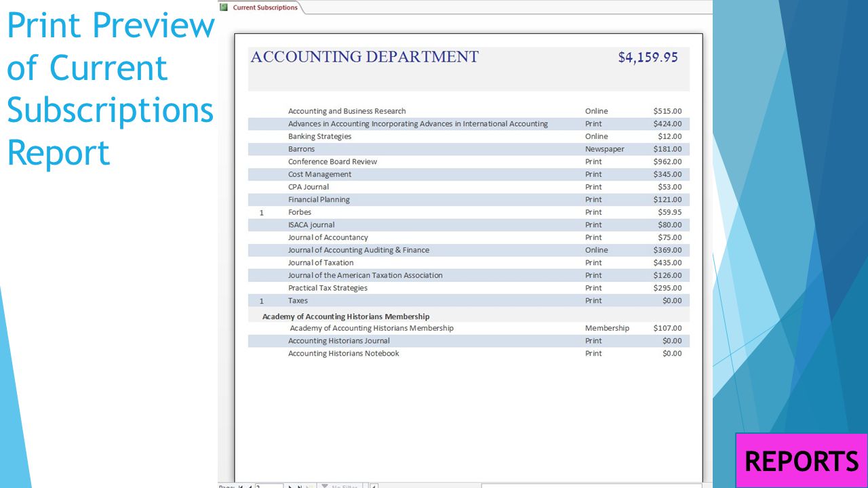Click Journal of the American Taxation Association
868x488 pixels.
pos(365,276)
